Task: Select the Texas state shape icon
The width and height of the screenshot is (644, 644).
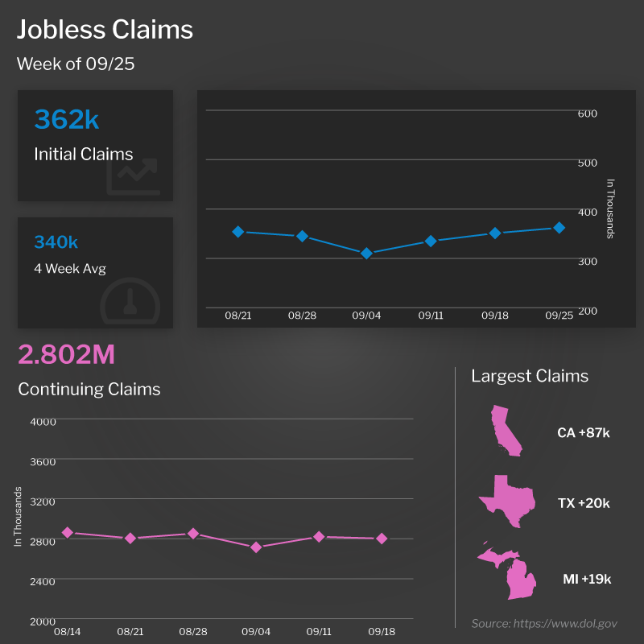Action: [x=507, y=502]
